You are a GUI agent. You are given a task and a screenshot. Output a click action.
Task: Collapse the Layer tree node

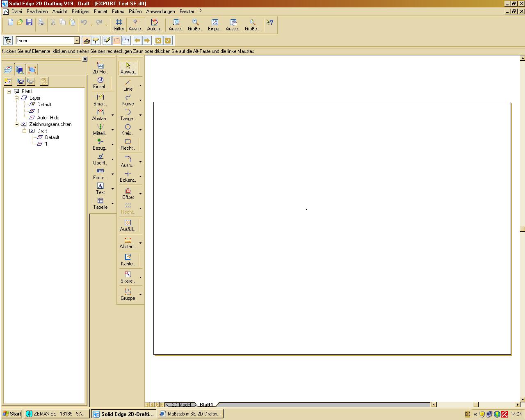(17, 98)
